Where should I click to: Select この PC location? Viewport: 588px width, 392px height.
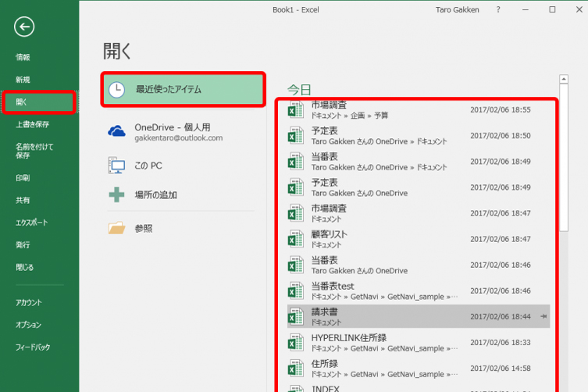point(148,166)
